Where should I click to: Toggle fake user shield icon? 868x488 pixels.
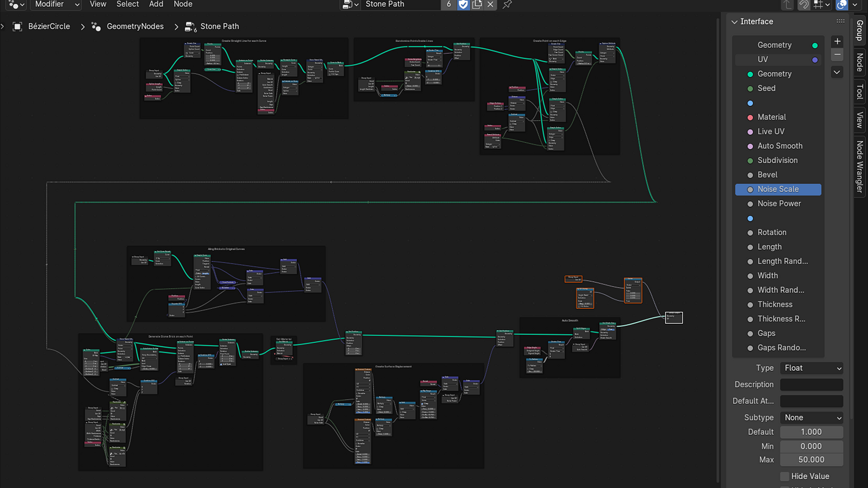[x=464, y=5]
